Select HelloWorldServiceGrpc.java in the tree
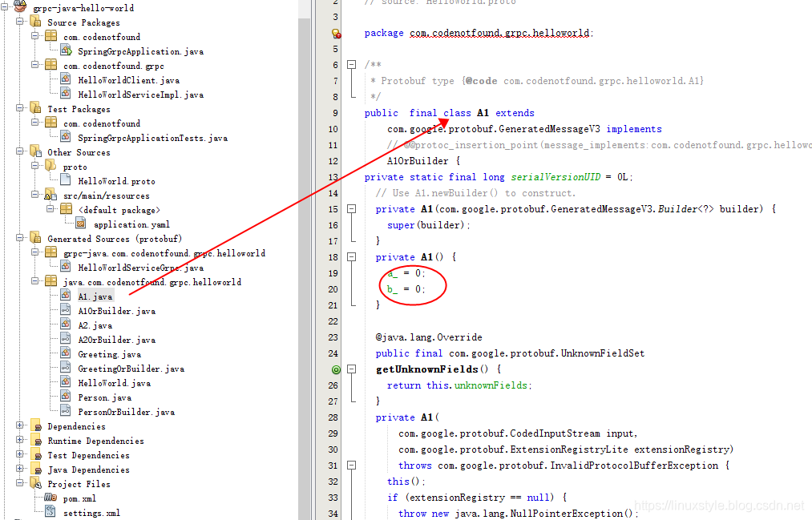Screen dimensions: 812x520 (x=141, y=268)
